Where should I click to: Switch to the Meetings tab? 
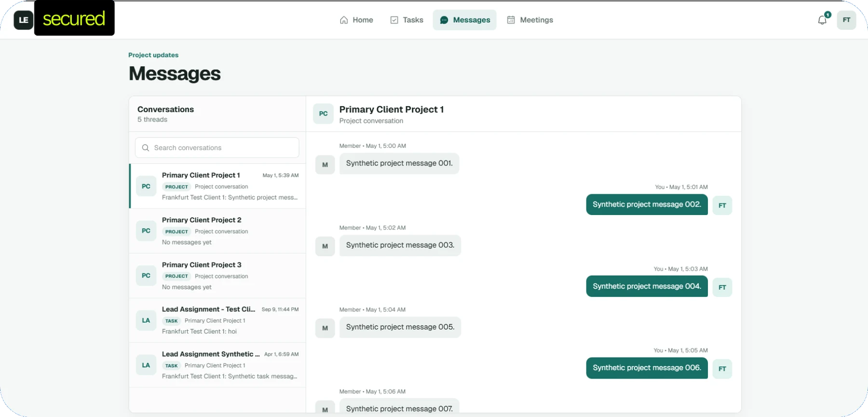pos(530,20)
